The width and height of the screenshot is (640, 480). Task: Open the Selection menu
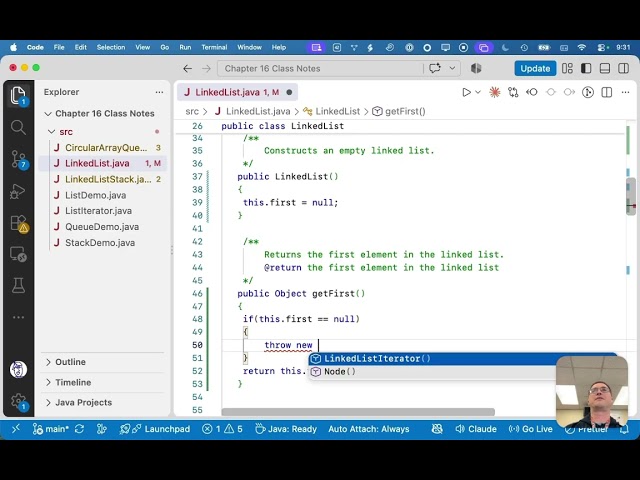click(111, 47)
